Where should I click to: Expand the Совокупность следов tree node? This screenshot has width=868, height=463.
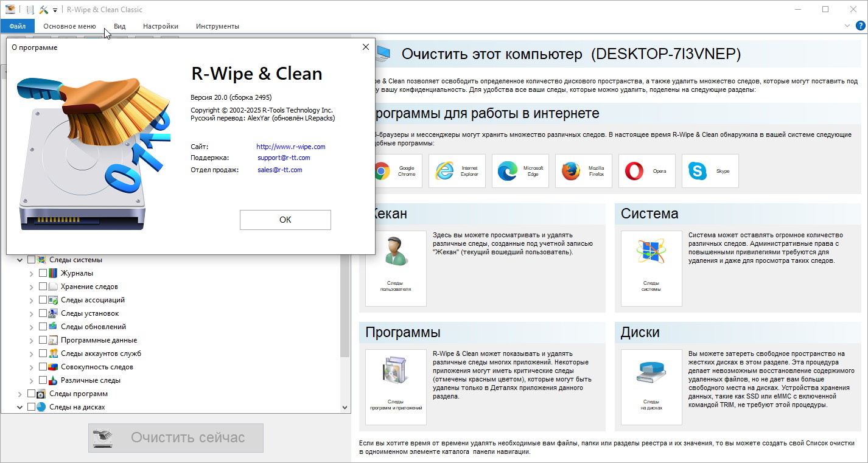tap(32, 367)
